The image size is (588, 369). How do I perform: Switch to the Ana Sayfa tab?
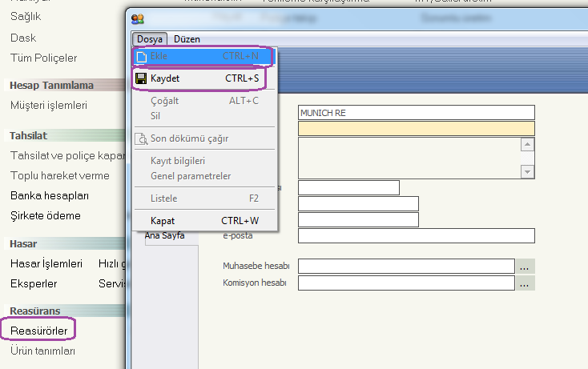(x=164, y=235)
